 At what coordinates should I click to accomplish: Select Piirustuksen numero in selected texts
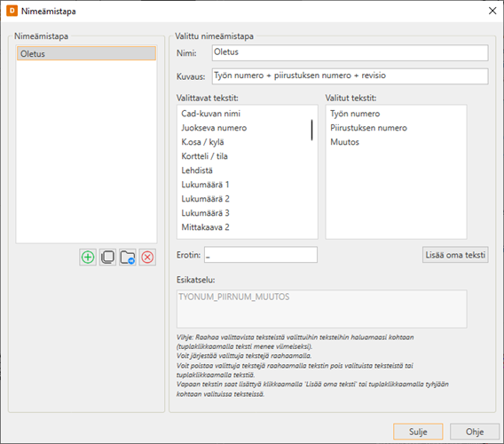point(368,128)
